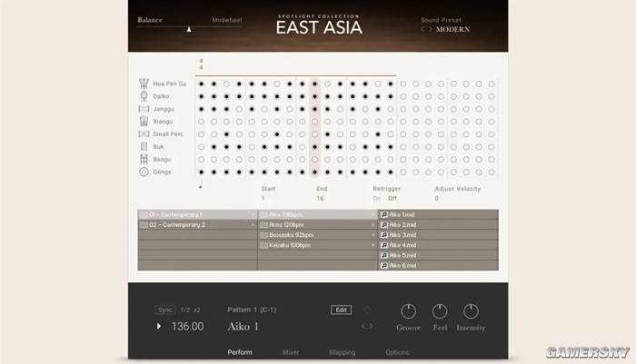Click the MIDI icon of Aiko 3.mid
The width and height of the screenshot is (636, 364).
coord(384,235)
